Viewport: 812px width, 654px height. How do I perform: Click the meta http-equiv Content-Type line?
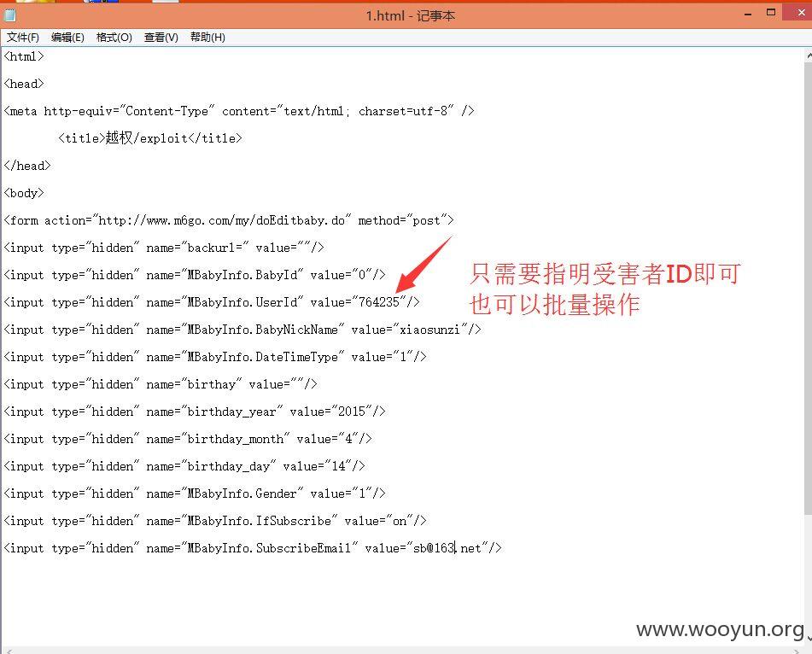pyautogui.click(x=239, y=111)
